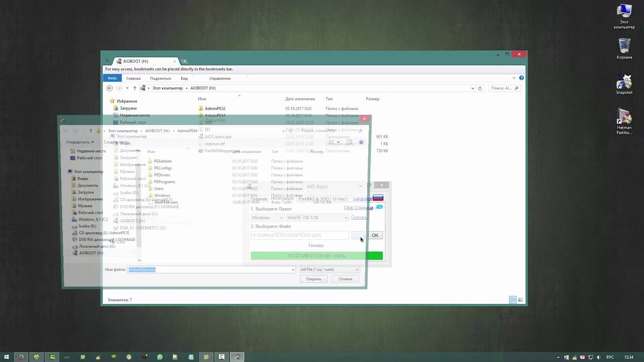Open Этот компьютер desktop icon
This screenshot has width=644, height=362.
coord(624,17)
